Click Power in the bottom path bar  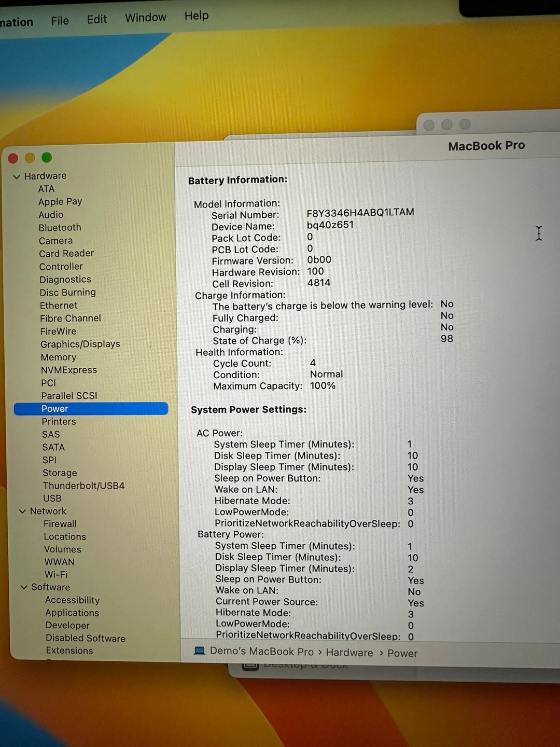[402, 653]
